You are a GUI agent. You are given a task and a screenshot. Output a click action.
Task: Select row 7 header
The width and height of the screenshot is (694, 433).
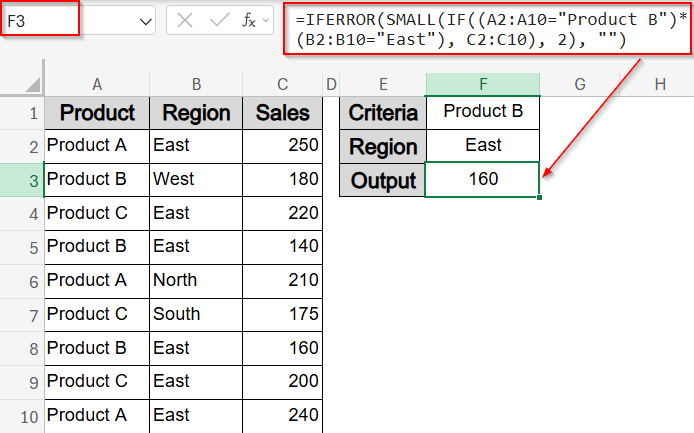pyautogui.click(x=22, y=315)
